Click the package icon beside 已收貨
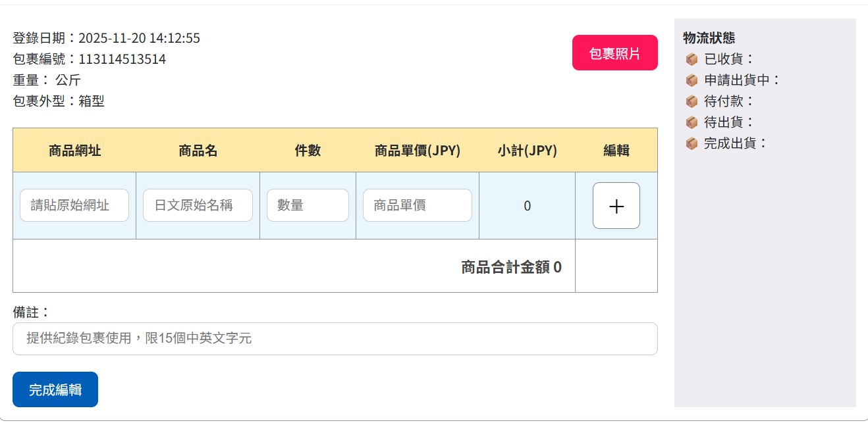 click(x=692, y=59)
